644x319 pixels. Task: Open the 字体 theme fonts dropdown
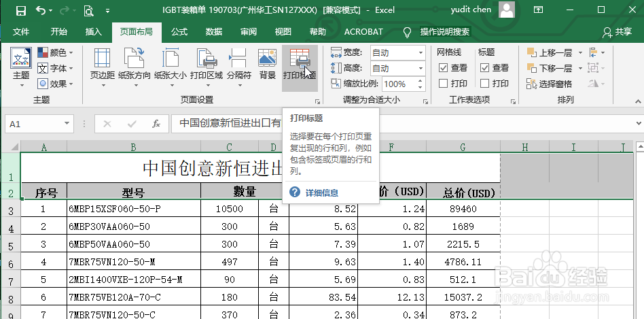(x=56, y=68)
